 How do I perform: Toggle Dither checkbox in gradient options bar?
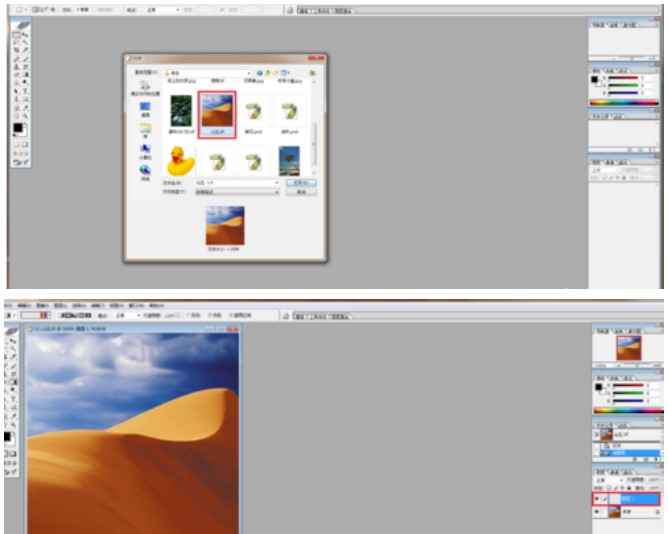pos(210,315)
